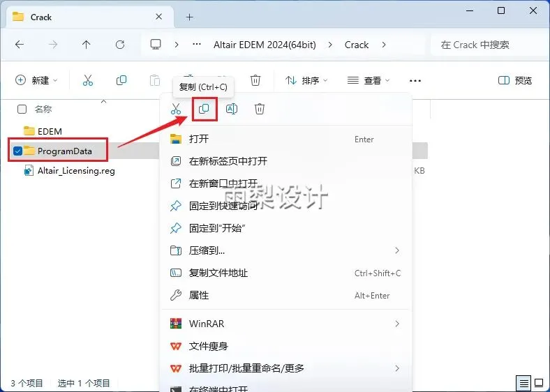This screenshot has width=550, height=392.
Task: Uncheck the ProgramData checkbox
Action: click(17, 151)
